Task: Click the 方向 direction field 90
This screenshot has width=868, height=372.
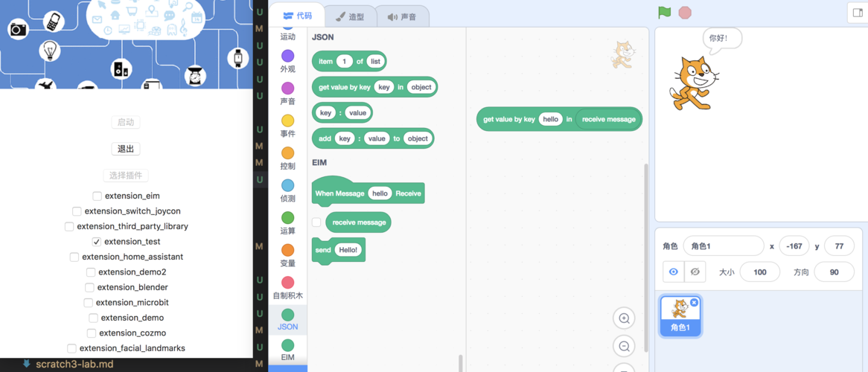Action: click(835, 272)
